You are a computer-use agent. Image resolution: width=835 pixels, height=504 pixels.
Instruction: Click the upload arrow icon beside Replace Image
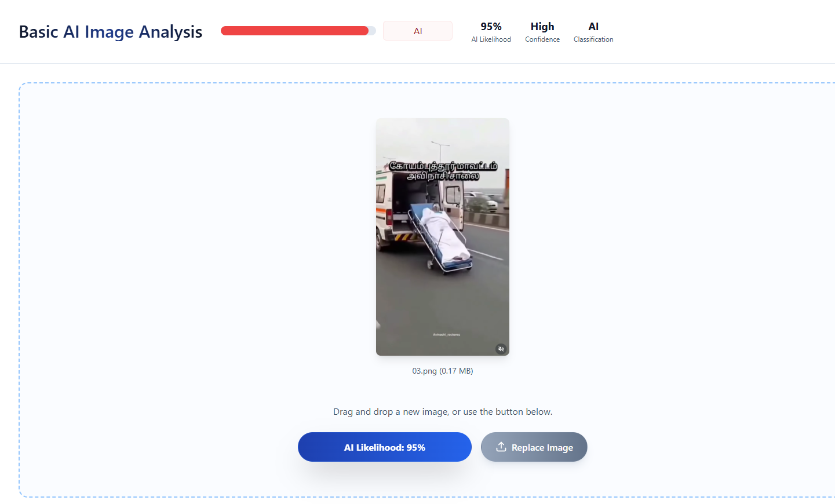[501, 447]
